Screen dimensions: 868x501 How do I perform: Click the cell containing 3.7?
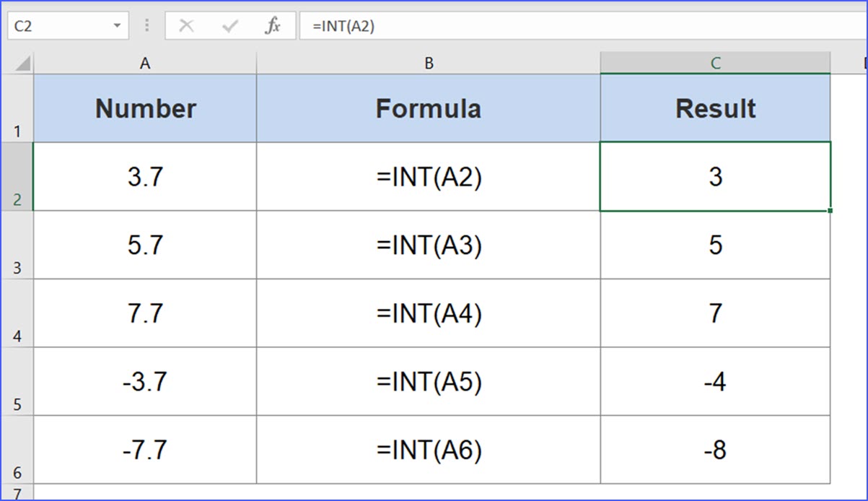[x=144, y=177]
